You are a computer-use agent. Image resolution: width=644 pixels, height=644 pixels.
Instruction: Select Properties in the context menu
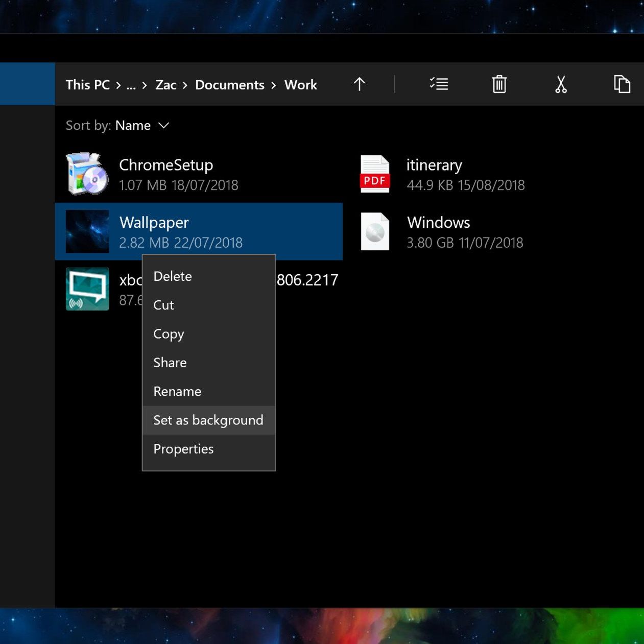183,449
